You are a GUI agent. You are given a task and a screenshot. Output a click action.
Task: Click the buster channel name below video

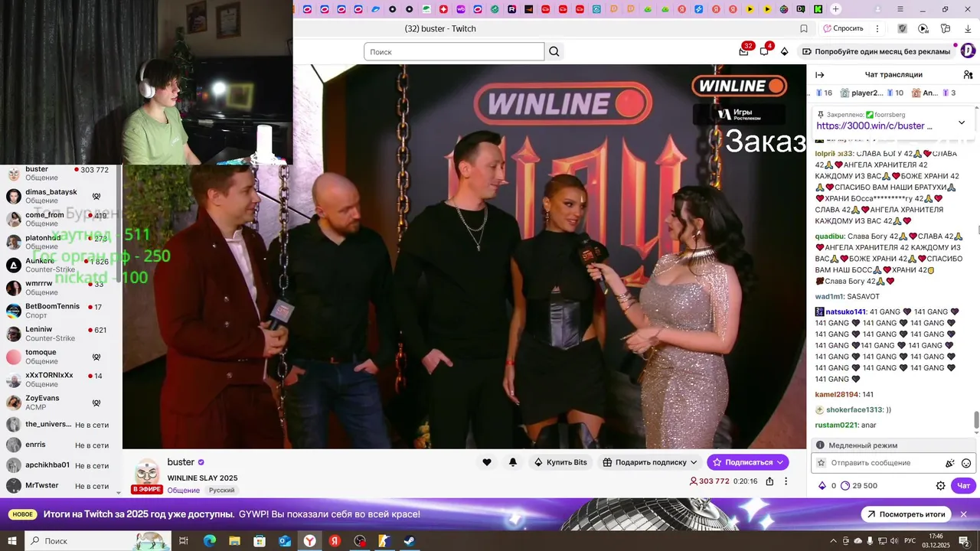[181, 462]
